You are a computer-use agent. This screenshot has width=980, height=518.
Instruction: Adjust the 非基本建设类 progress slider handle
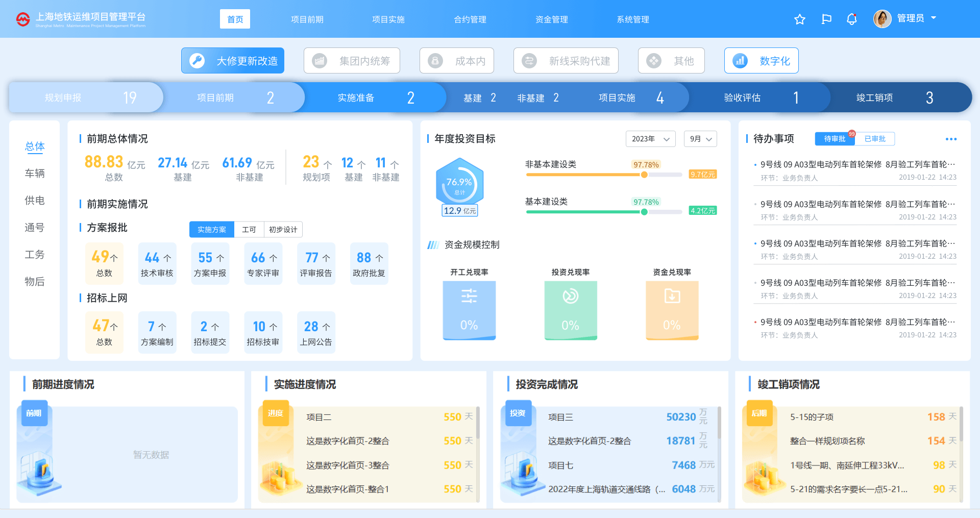point(644,175)
